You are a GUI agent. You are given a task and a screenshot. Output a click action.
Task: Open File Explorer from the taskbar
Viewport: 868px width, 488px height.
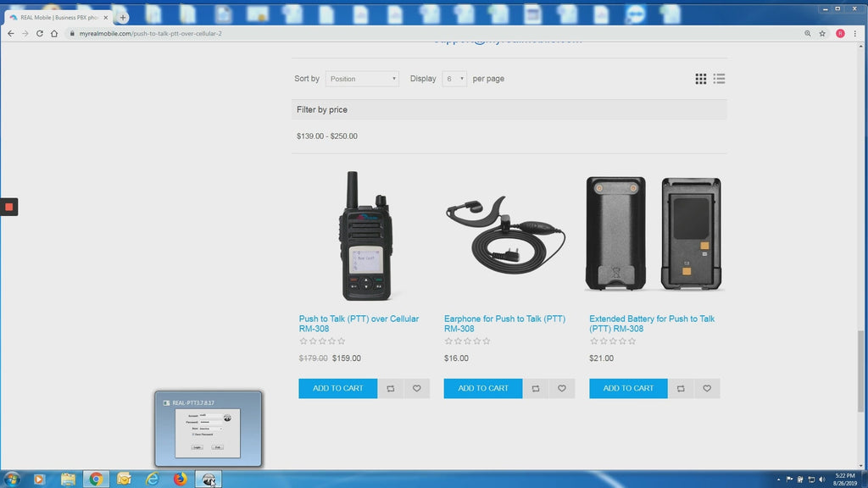(x=68, y=480)
